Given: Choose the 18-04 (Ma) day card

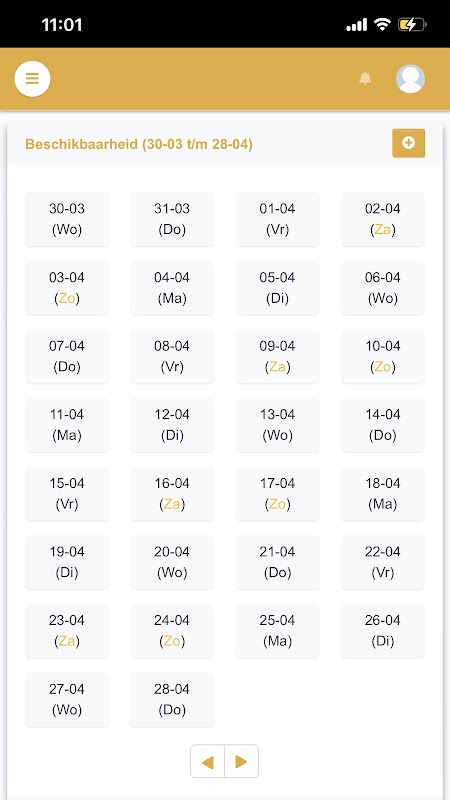Looking at the screenshot, I should tap(383, 494).
